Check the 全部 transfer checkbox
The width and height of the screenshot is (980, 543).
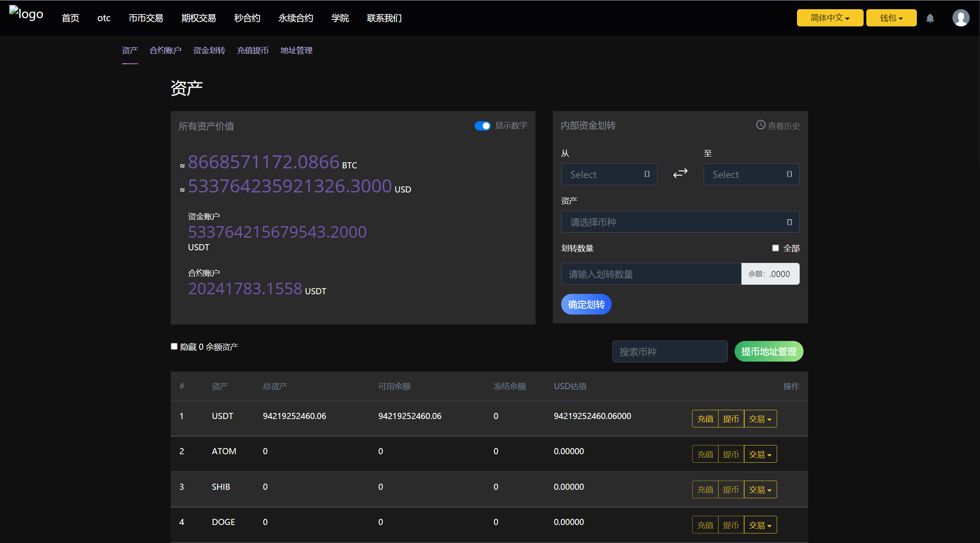click(x=776, y=248)
